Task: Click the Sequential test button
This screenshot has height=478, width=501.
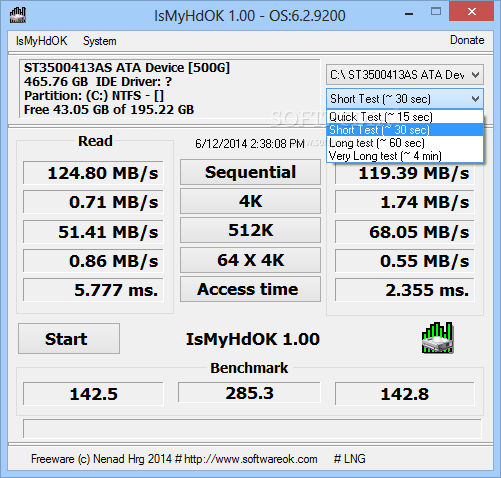Action: pos(250,172)
